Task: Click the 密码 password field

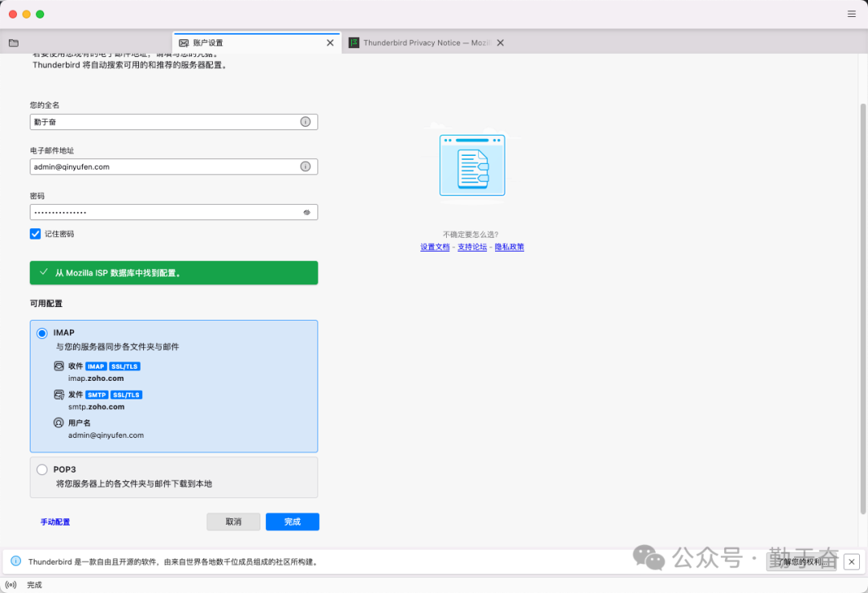Action: coord(174,212)
